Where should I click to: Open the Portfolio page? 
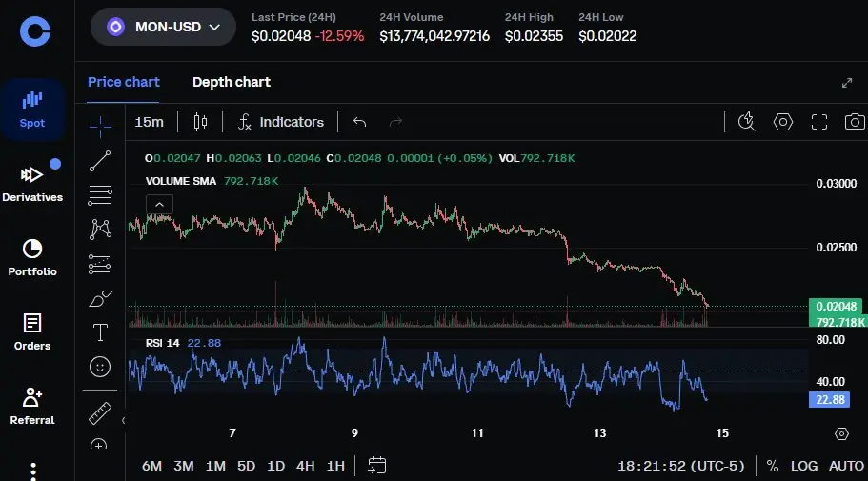click(x=32, y=257)
